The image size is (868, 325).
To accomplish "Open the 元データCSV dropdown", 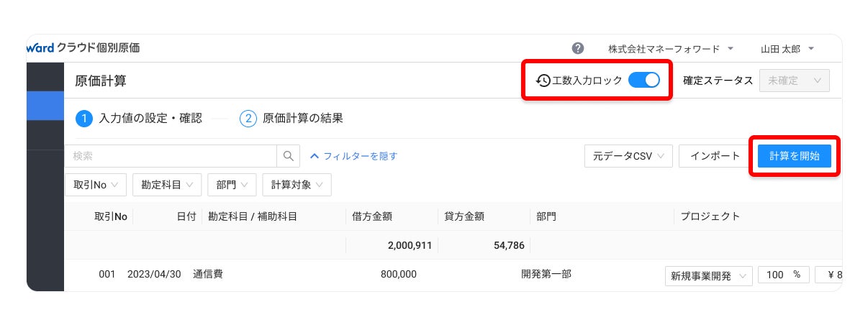I will (628, 156).
